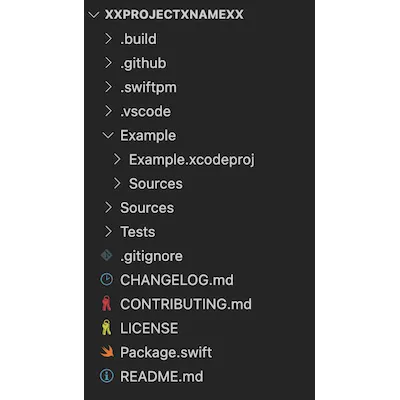Expand the .github folder chevron

coord(108,63)
